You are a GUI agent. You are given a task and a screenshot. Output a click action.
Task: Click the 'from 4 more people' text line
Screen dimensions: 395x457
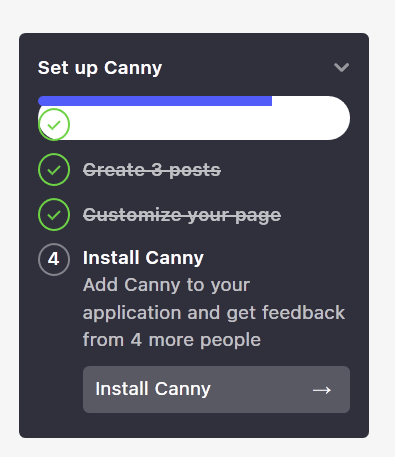(x=172, y=340)
